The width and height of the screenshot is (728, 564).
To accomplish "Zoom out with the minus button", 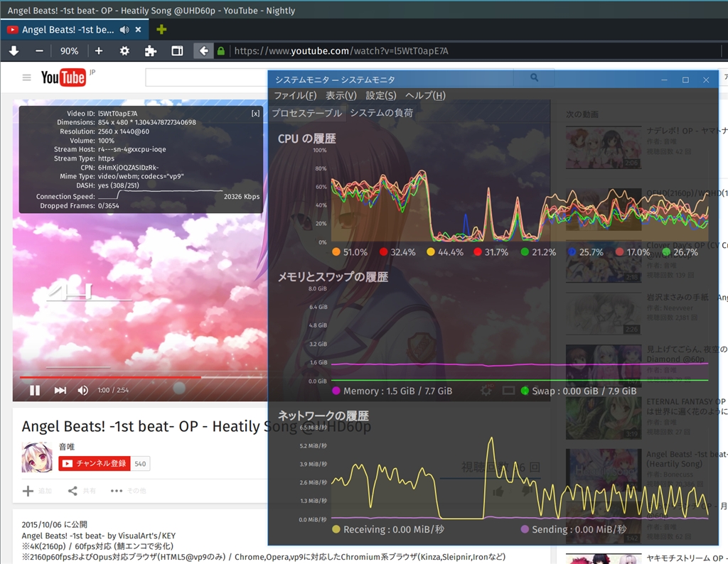I will (x=40, y=51).
